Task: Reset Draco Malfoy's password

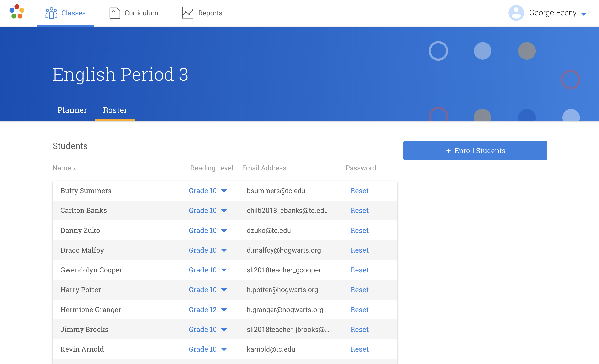Action: coord(359,250)
